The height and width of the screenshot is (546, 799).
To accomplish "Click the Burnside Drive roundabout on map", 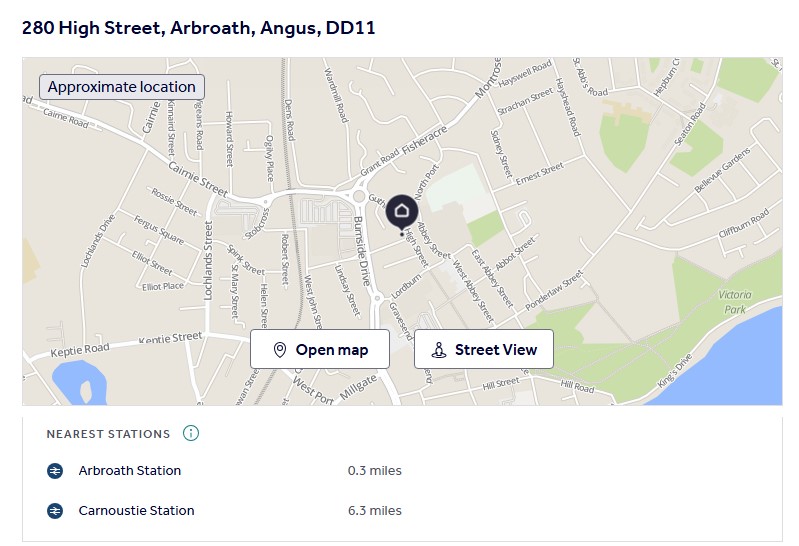I will (x=359, y=196).
